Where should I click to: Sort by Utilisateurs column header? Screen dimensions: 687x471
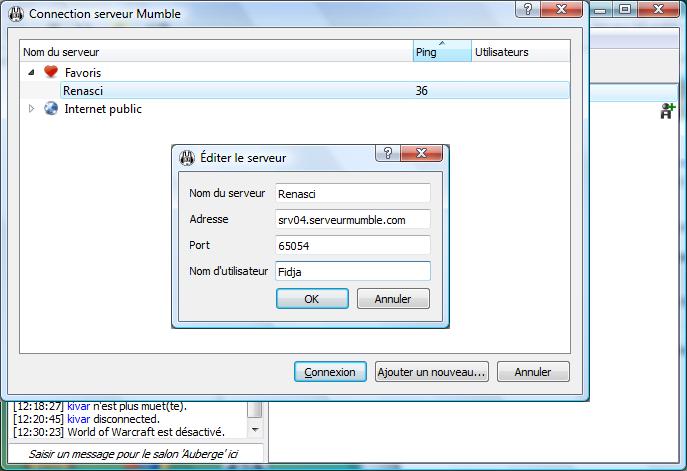pyautogui.click(x=521, y=51)
